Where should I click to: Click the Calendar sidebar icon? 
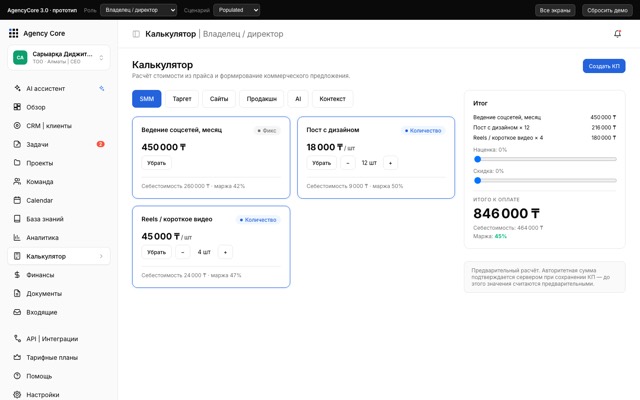(17, 200)
